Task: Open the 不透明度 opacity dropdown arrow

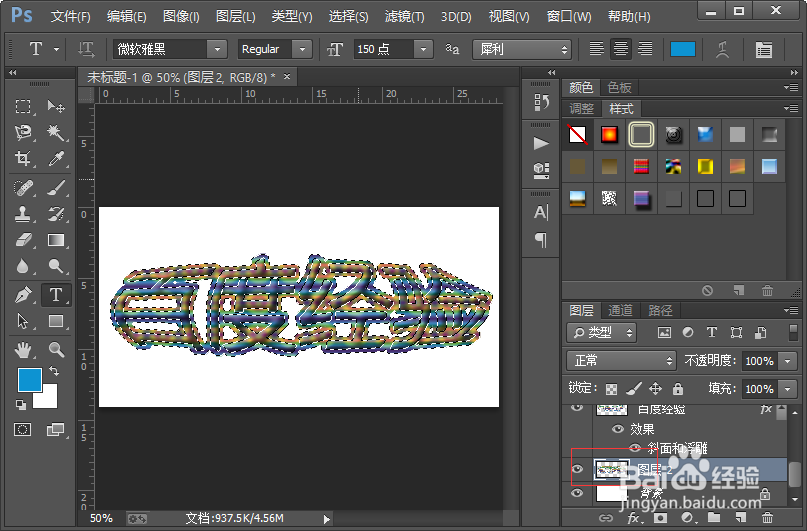Action: pyautogui.click(x=787, y=361)
